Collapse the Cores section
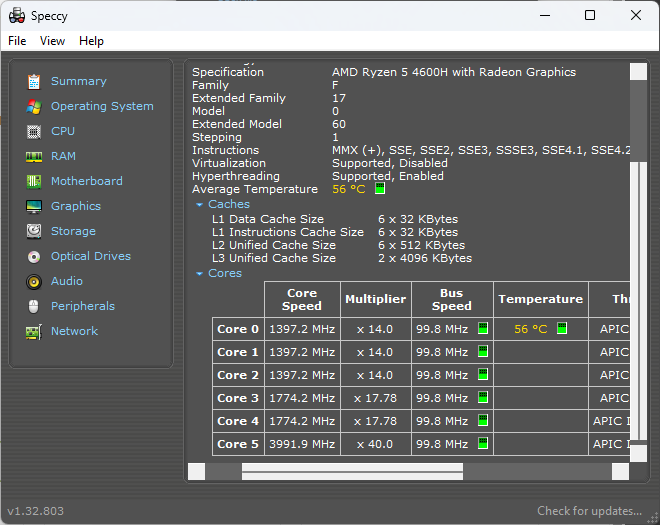This screenshot has width=660, height=525. click(199, 274)
